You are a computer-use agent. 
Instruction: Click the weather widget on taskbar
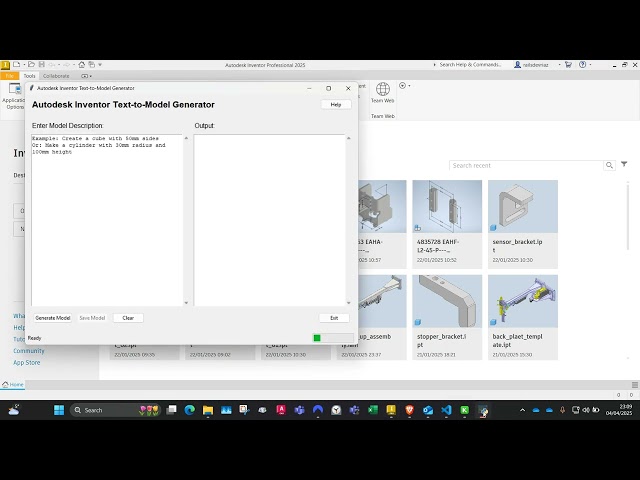pyautogui.click(x=13, y=410)
